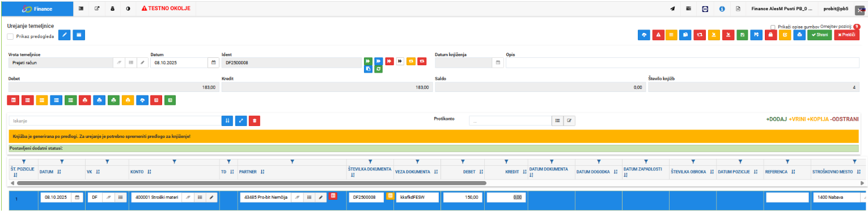Click the green printer button under Debet

pyautogui.click(x=113, y=100)
